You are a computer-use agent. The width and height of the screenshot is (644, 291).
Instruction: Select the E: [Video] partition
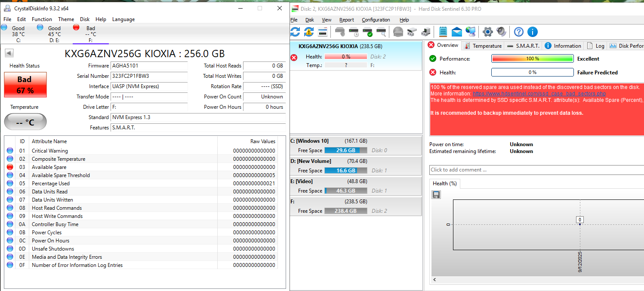pyautogui.click(x=356, y=186)
